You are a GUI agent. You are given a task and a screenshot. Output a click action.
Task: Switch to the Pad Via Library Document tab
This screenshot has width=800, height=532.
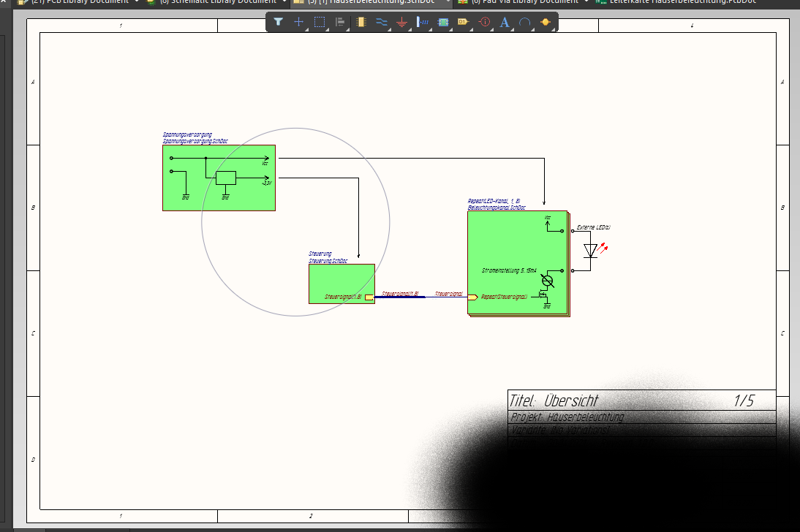(522, 2)
